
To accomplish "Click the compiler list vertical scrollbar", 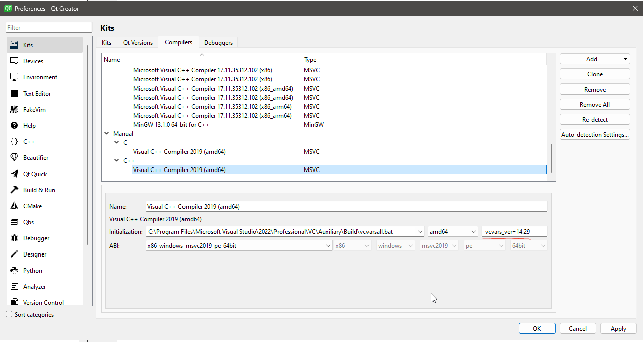I will (551, 158).
